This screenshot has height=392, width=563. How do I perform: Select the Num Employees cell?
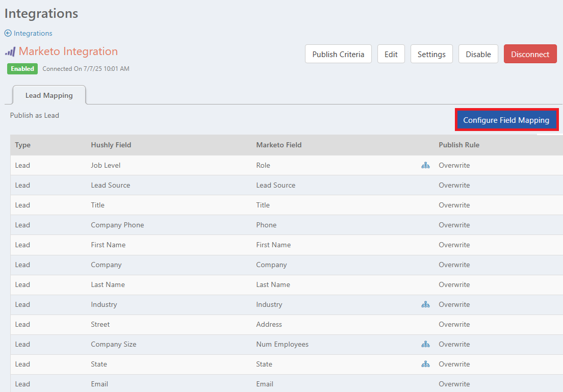282,344
